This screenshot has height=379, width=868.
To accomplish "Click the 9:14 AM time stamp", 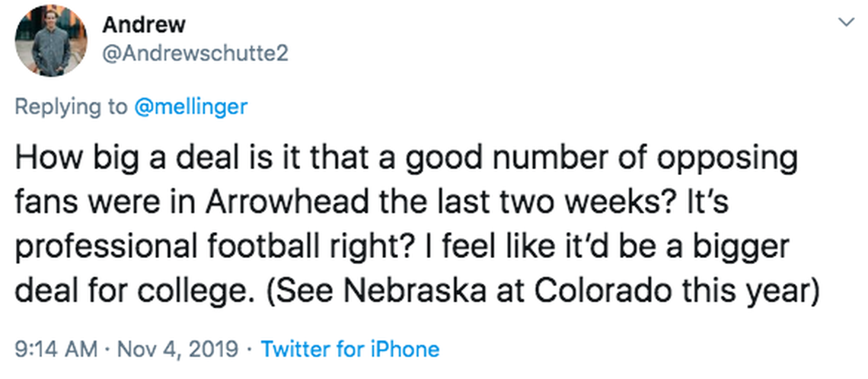I will pos(56,349).
